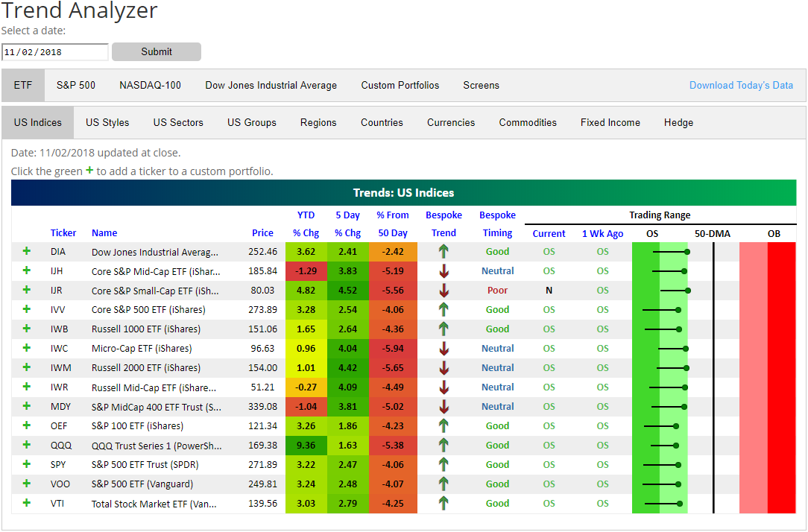Sort by YTD % Chg column
Screen dimensions: 808x532
(306, 224)
